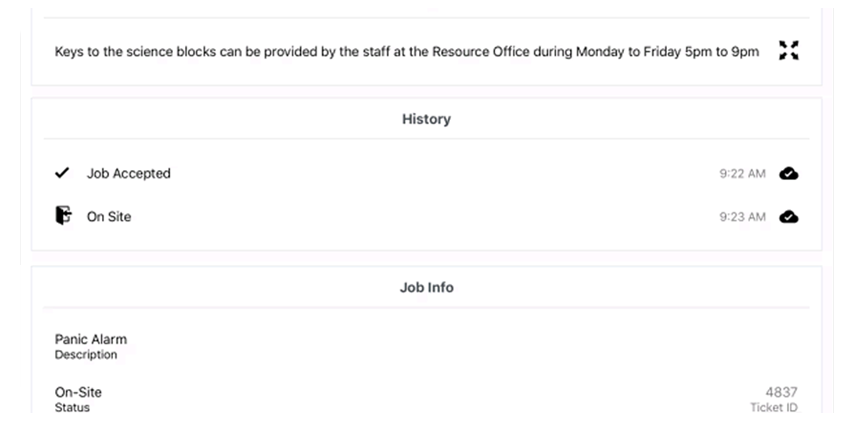Click the On-Site status value
This screenshot has width=852, height=424.
click(78, 392)
